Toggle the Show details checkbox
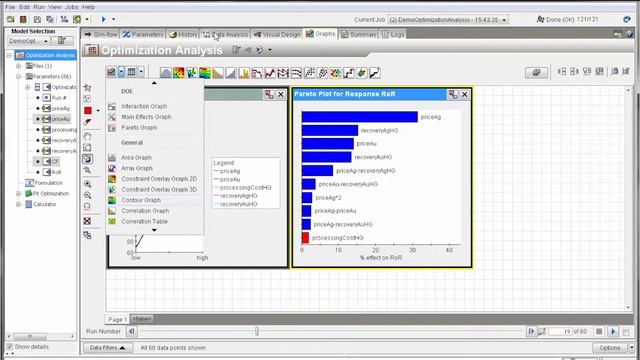Image resolution: width=640 pixels, height=360 pixels. click(x=10, y=347)
